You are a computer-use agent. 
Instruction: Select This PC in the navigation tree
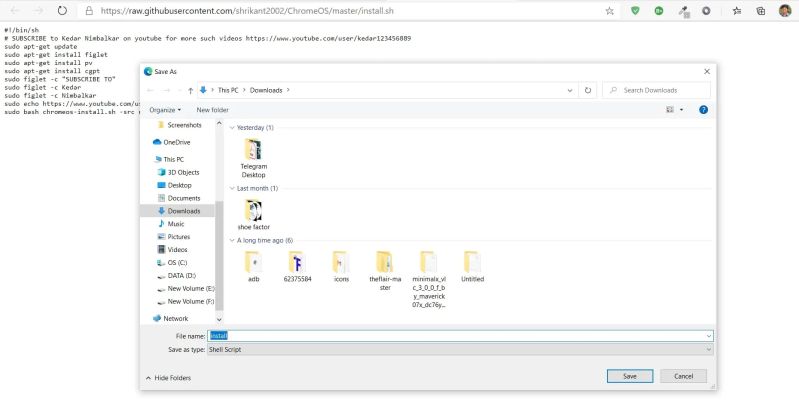[173, 159]
